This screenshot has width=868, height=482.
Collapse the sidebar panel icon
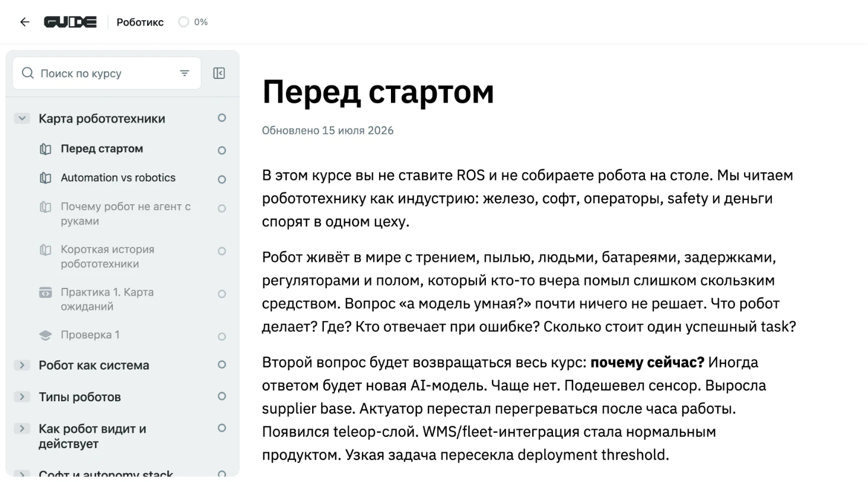click(219, 73)
